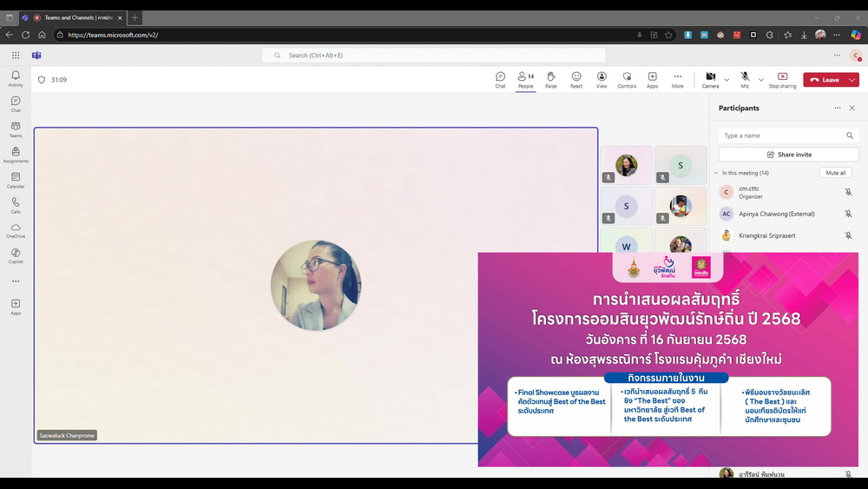Click mic status icon beside Apinya Chaiwong

[x=848, y=214]
